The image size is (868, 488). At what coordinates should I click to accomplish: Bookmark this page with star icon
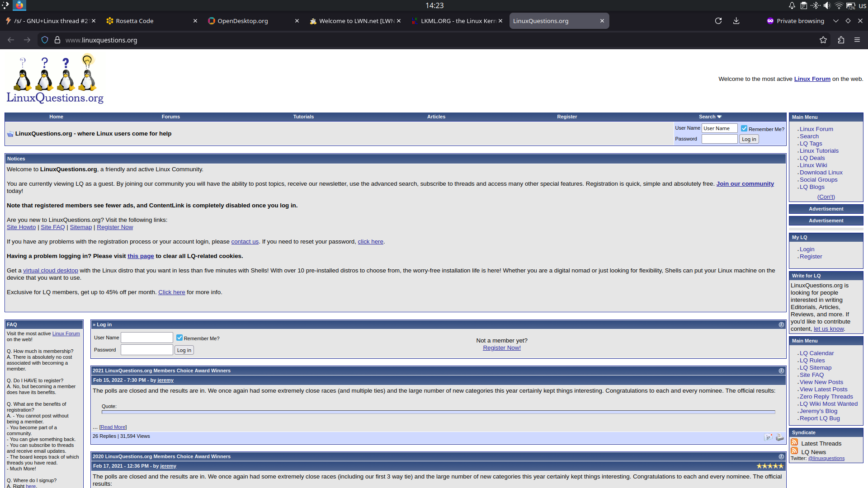click(823, 40)
